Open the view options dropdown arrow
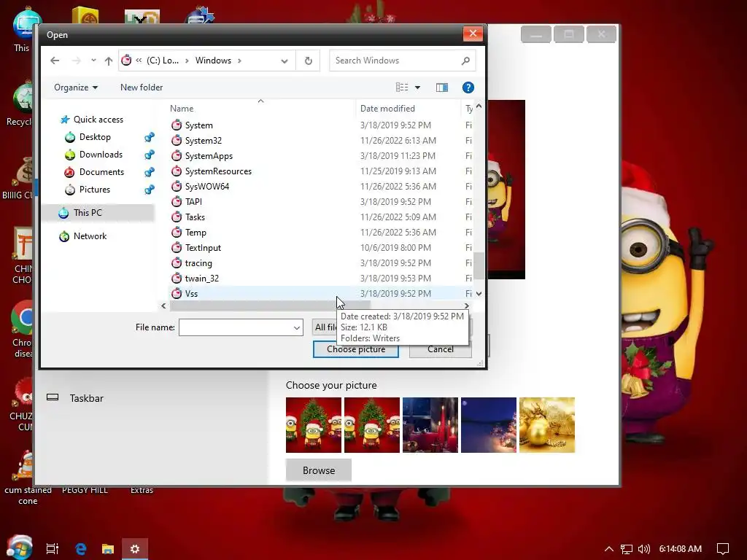The width and height of the screenshot is (747, 560). point(417,87)
